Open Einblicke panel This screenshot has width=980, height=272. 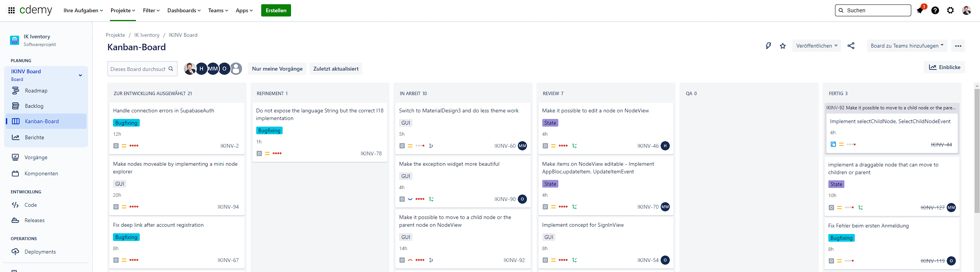(944, 67)
